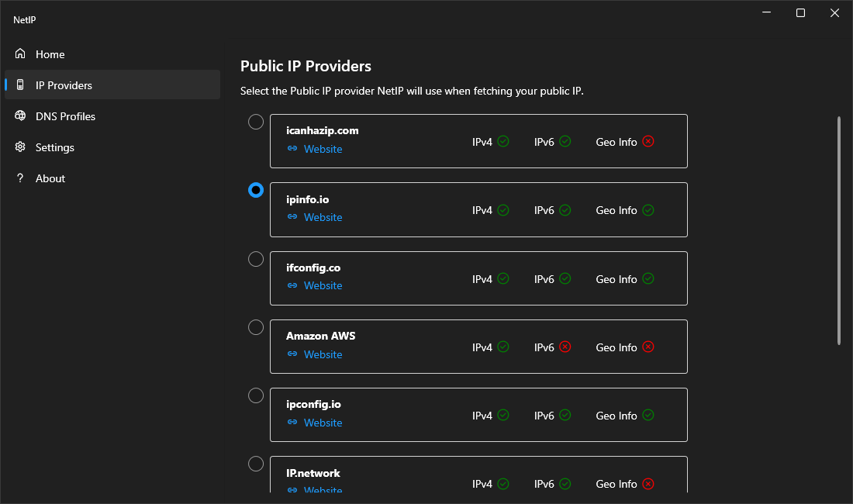
Task: Click ipconfig.io Geo Info check icon
Action: pos(648,415)
